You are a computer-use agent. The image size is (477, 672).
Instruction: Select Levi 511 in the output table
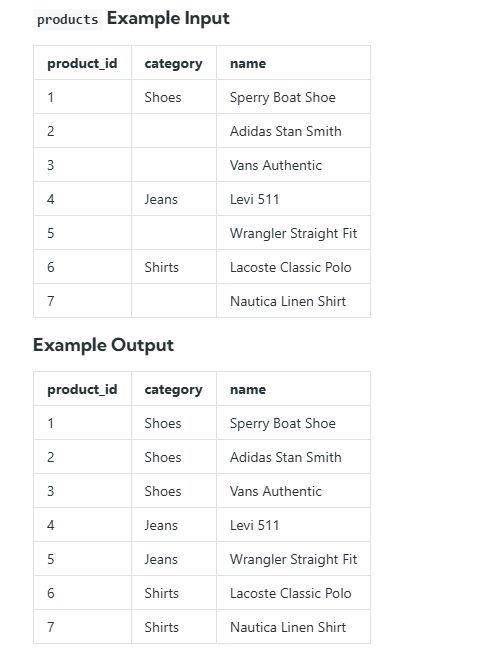(x=254, y=525)
